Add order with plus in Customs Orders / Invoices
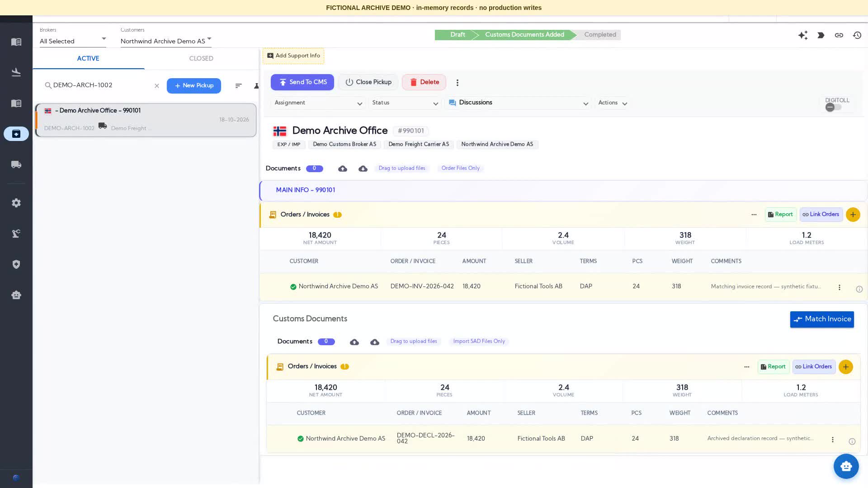Viewport: 868px width, 488px height. pyautogui.click(x=846, y=367)
